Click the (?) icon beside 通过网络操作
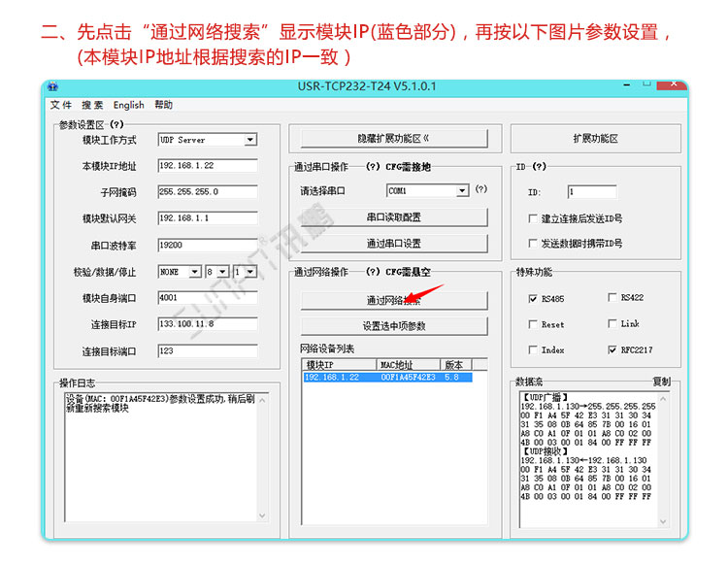The image size is (728, 565). coord(373,272)
